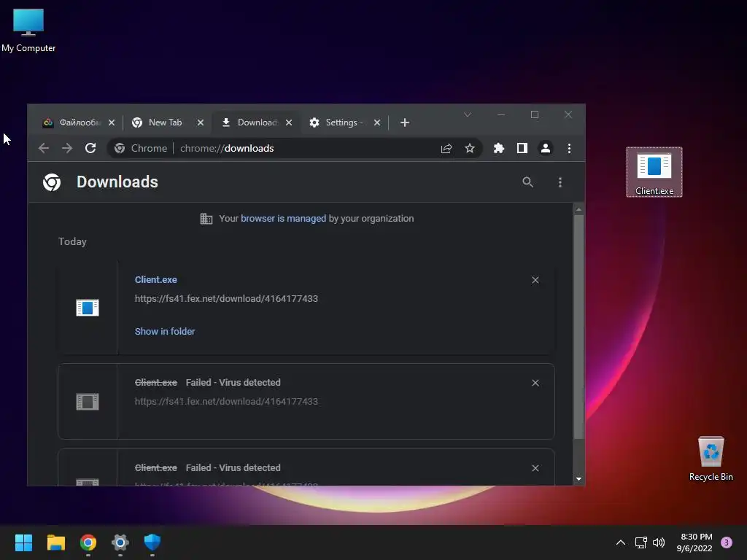Click the browser forward arrow
The height and width of the screenshot is (560, 747).
66,148
